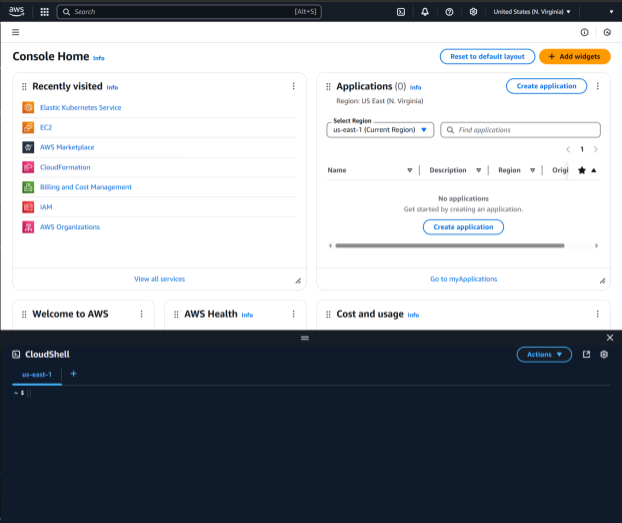Click the CloudShell panel height handle
The width and height of the screenshot is (622, 523).
pyautogui.click(x=305, y=338)
